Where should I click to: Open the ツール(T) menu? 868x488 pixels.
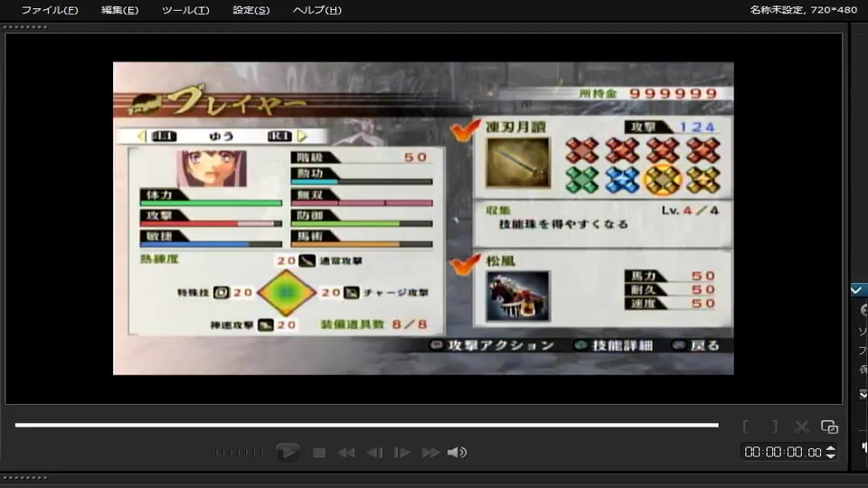[x=185, y=10]
